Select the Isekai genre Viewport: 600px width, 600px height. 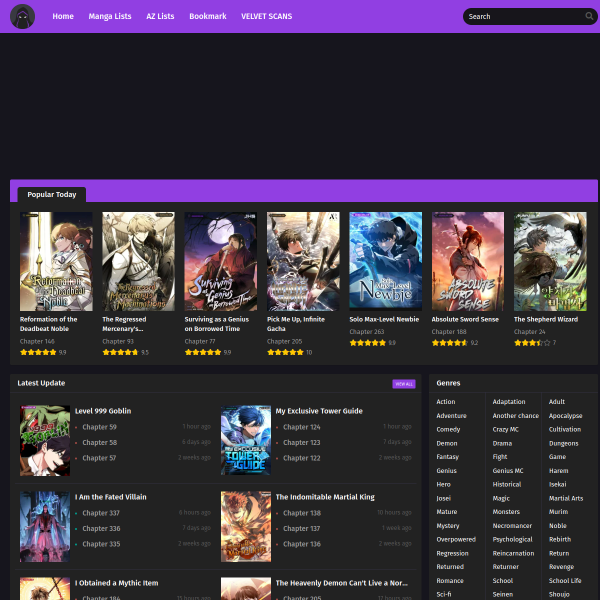pos(558,484)
